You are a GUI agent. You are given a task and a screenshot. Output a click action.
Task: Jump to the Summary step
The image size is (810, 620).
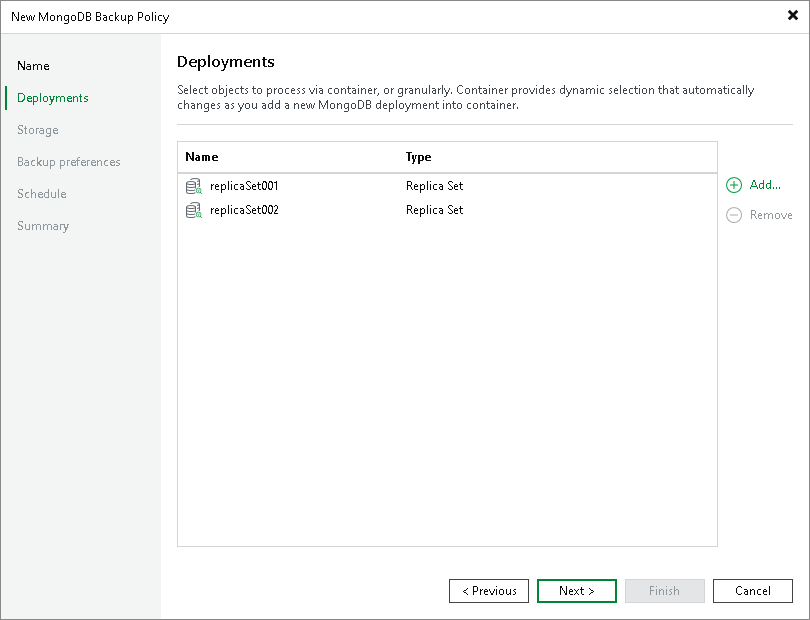pyautogui.click(x=43, y=226)
